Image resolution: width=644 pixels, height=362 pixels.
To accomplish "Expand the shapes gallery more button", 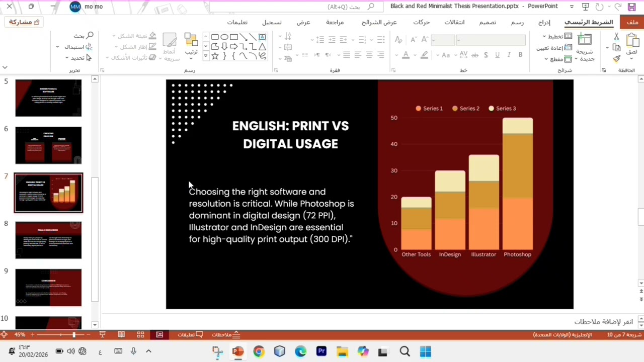I will click(205, 56).
